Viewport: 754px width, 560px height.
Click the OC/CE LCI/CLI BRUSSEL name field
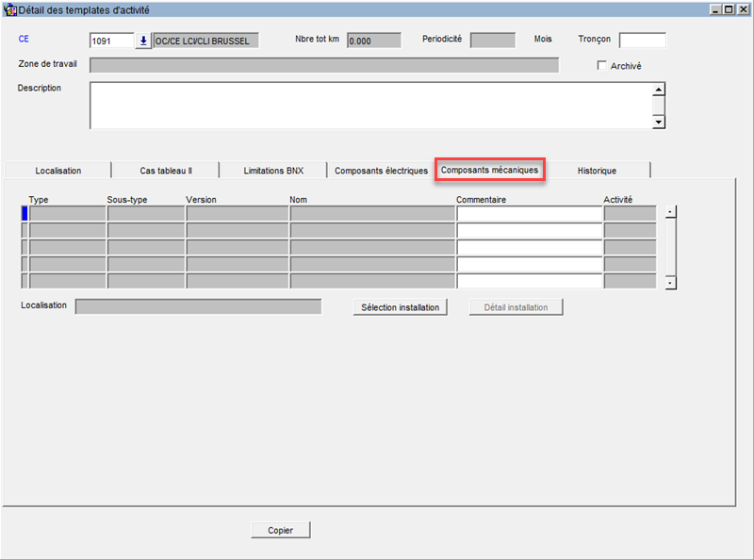click(205, 41)
